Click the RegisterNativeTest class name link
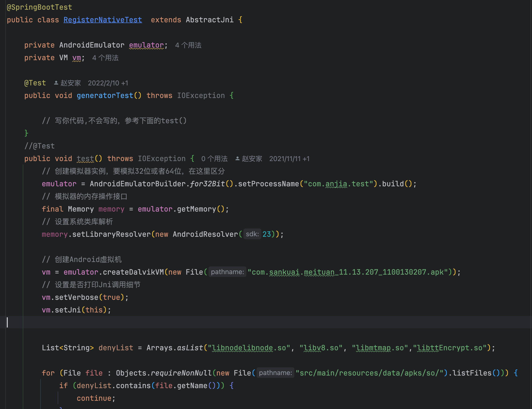532x409 pixels. (x=103, y=20)
